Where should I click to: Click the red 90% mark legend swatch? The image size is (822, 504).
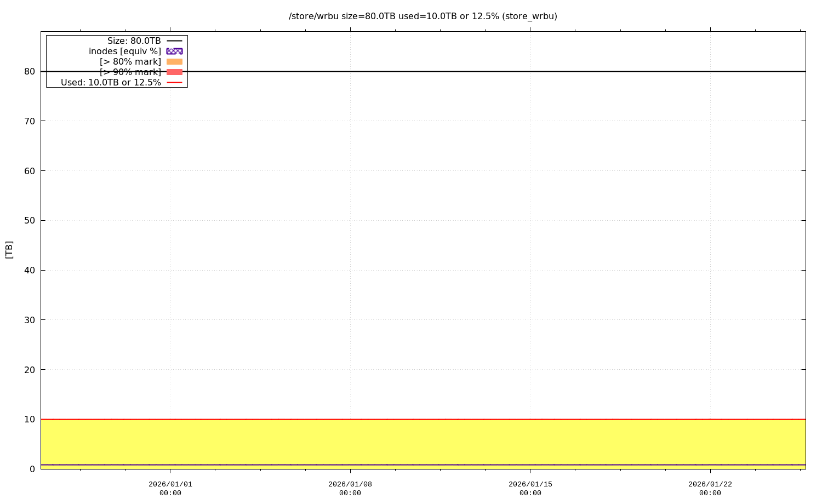[x=174, y=72]
